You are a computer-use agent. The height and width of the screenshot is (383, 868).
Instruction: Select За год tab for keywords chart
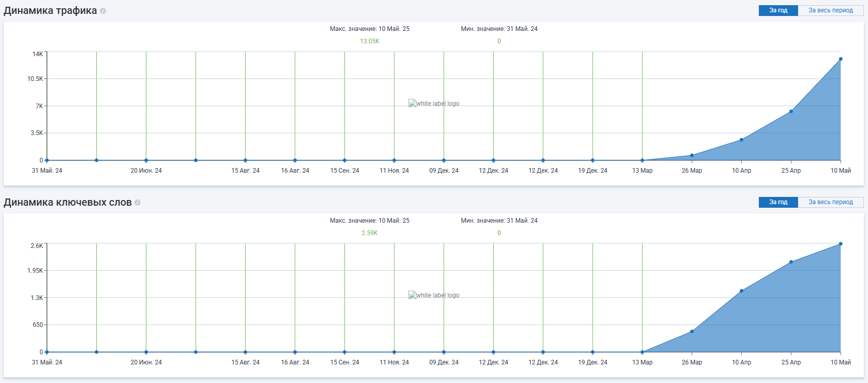click(778, 202)
